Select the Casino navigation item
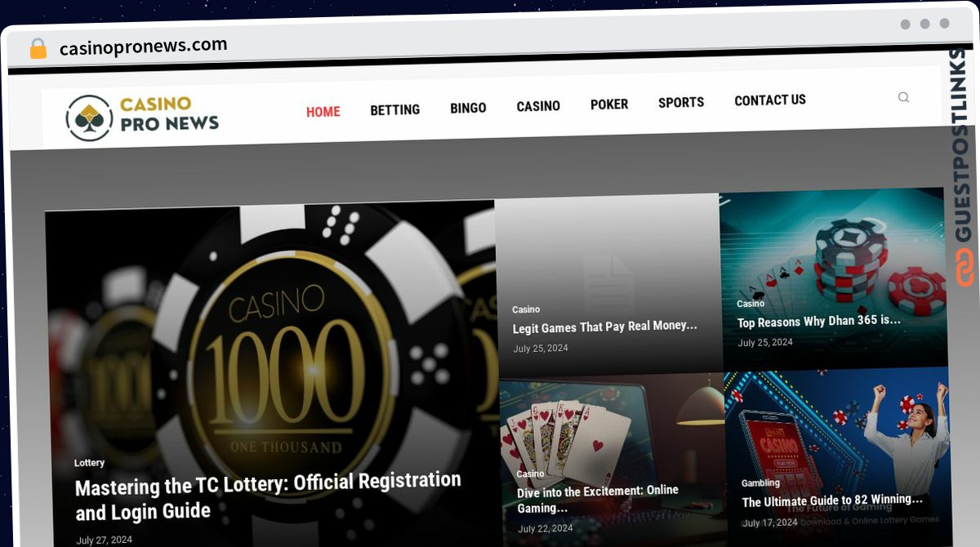980x547 pixels. tap(538, 106)
